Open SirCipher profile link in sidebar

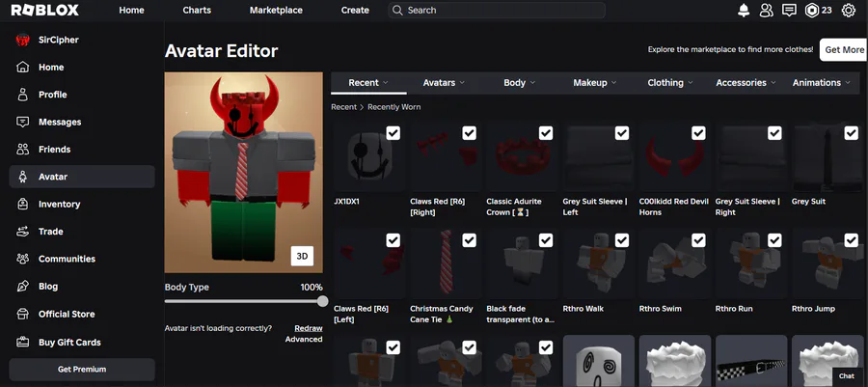pos(58,40)
